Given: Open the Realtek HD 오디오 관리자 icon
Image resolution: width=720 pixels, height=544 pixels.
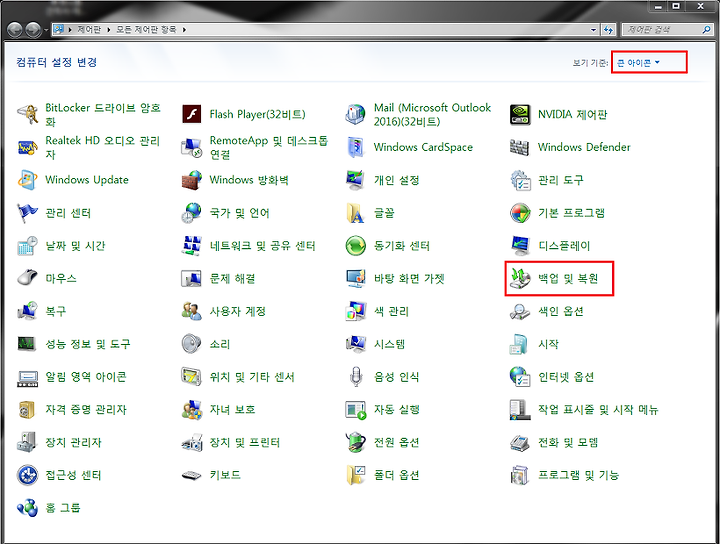Looking at the screenshot, I should (x=28, y=147).
